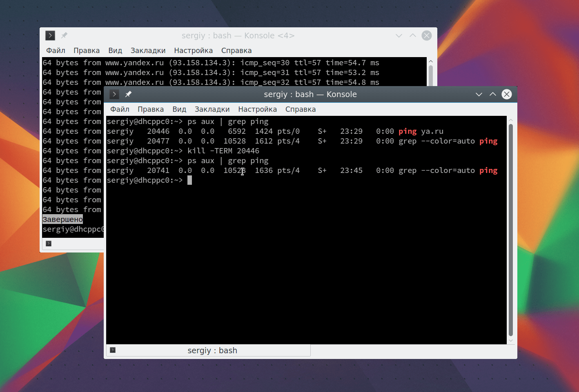The height and width of the screenshot is (392, 579).
Task: Open Справка menu in back Konsole window
Action: tap(236, 51)
